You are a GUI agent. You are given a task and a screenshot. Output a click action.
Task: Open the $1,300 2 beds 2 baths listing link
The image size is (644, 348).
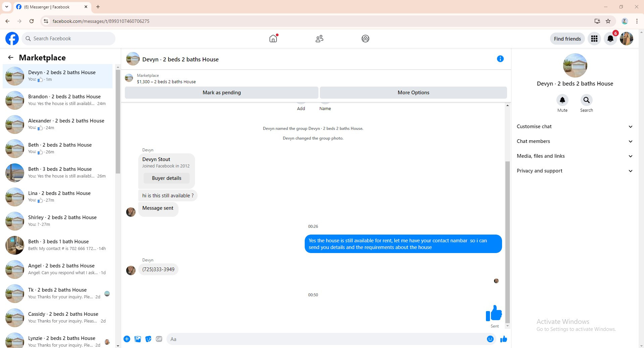click(x=166, y=82)
